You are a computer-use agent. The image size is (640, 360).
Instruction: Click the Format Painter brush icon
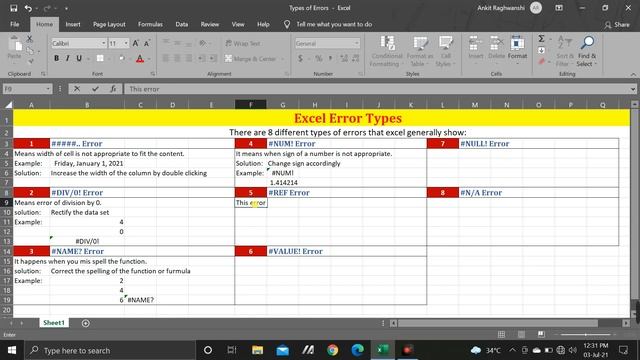31,62
